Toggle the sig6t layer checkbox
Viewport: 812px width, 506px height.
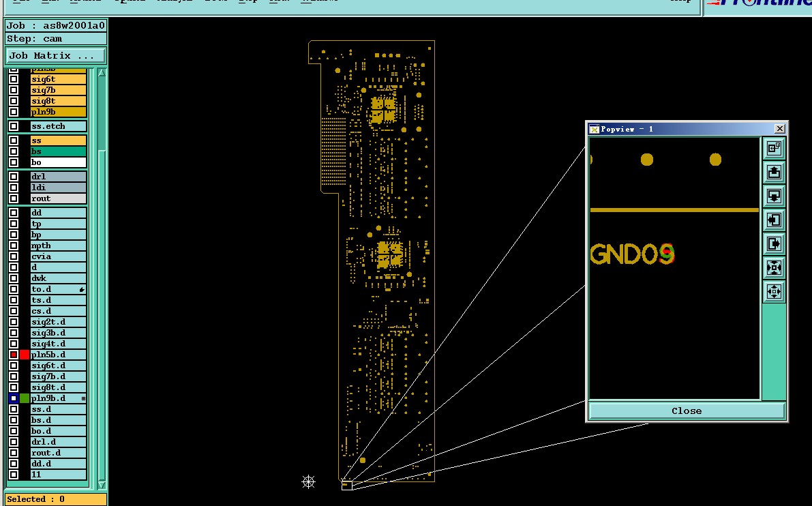point(14,79)
